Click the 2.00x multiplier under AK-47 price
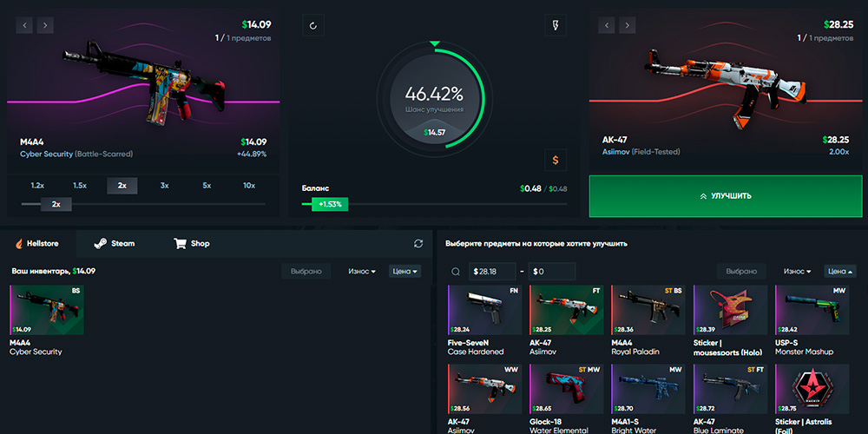Image resolution: width=868 pixels, height=434 pixels. [839, 152]
